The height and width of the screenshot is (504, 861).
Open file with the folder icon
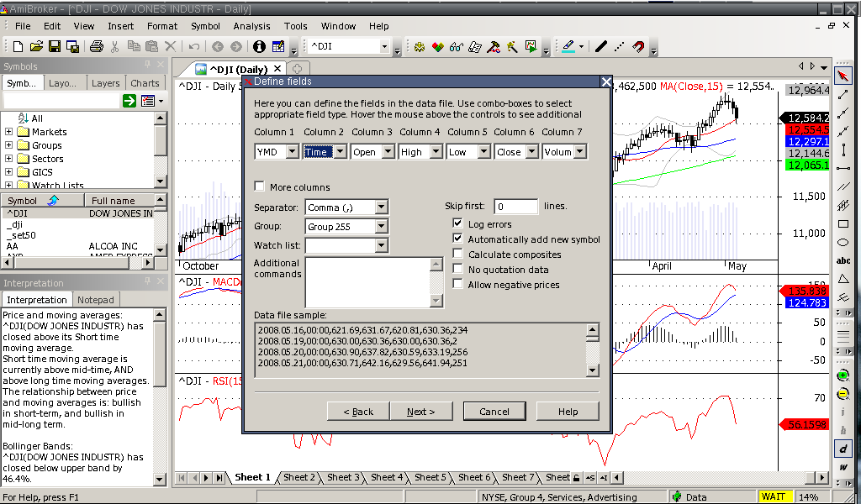click(36, 46)
